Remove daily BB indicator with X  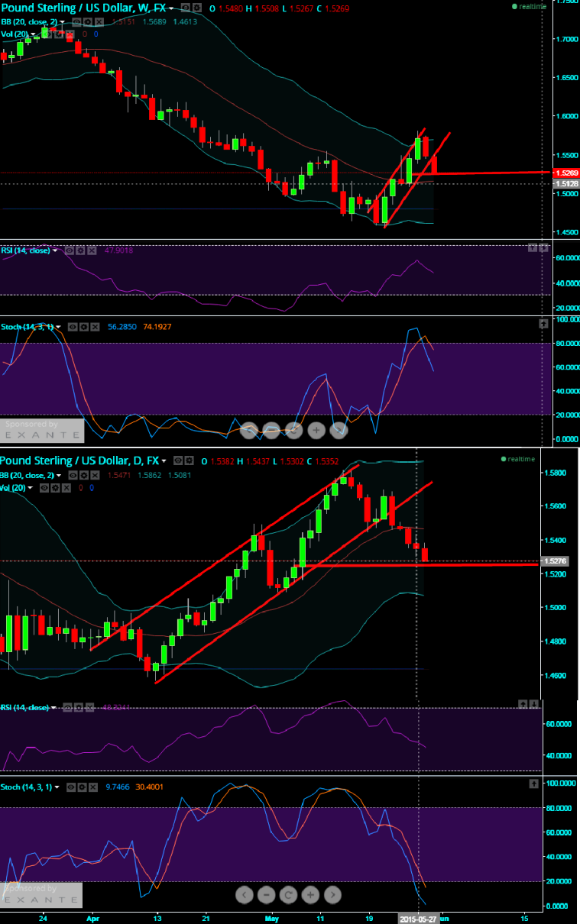[95, 476]
